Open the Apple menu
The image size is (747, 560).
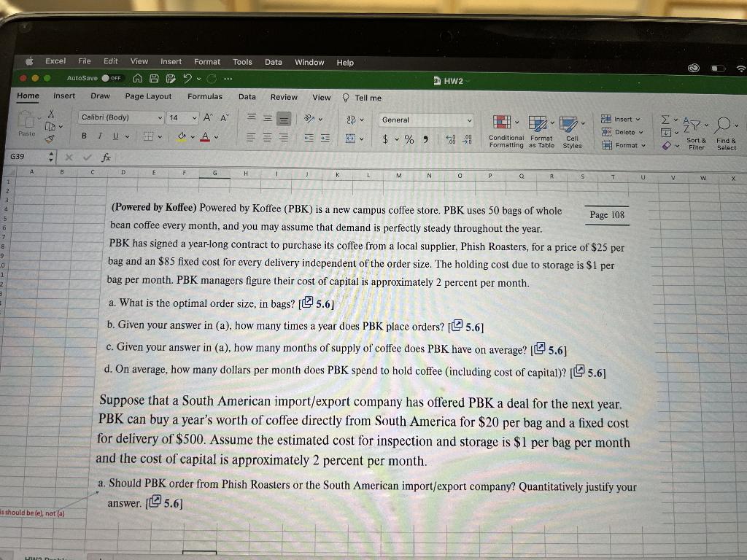[29, 61]
